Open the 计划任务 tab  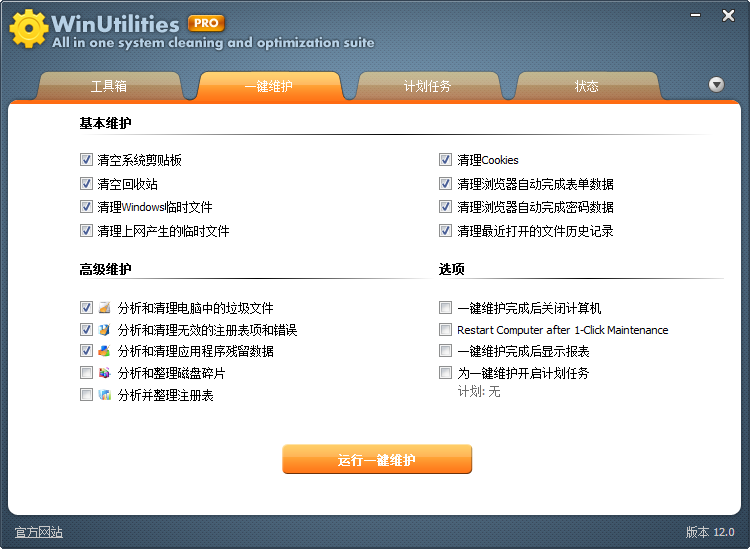pos(427,87)
